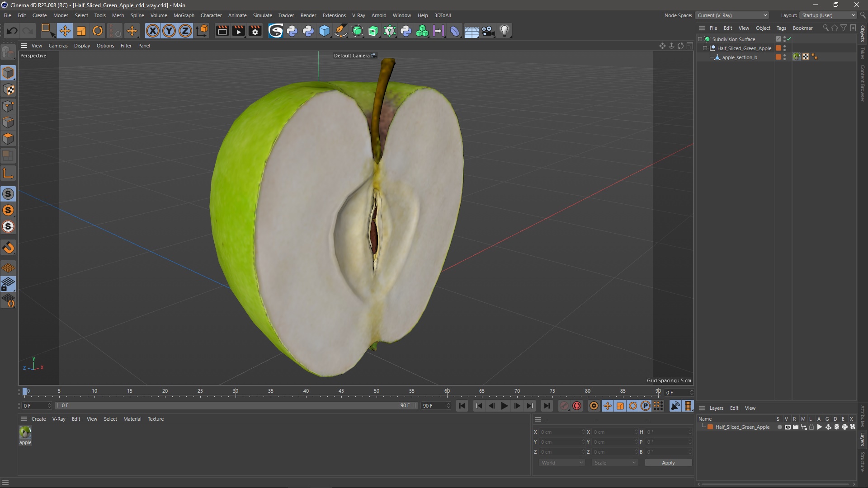Select the Move tool in toolbar
Screen dimensions: 868x488
click(65, 31)
